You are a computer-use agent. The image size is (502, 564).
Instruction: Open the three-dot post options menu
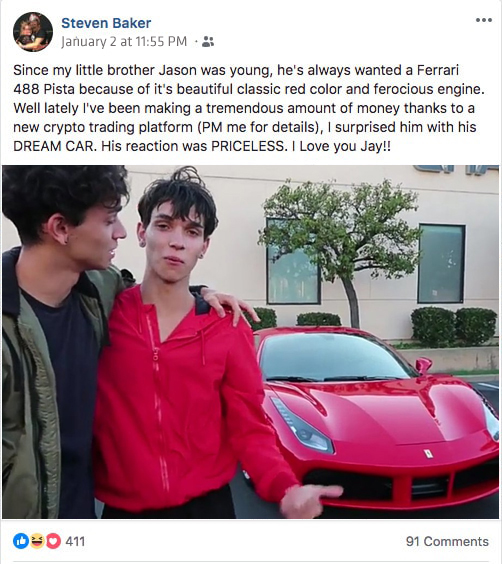pos(484,20)
